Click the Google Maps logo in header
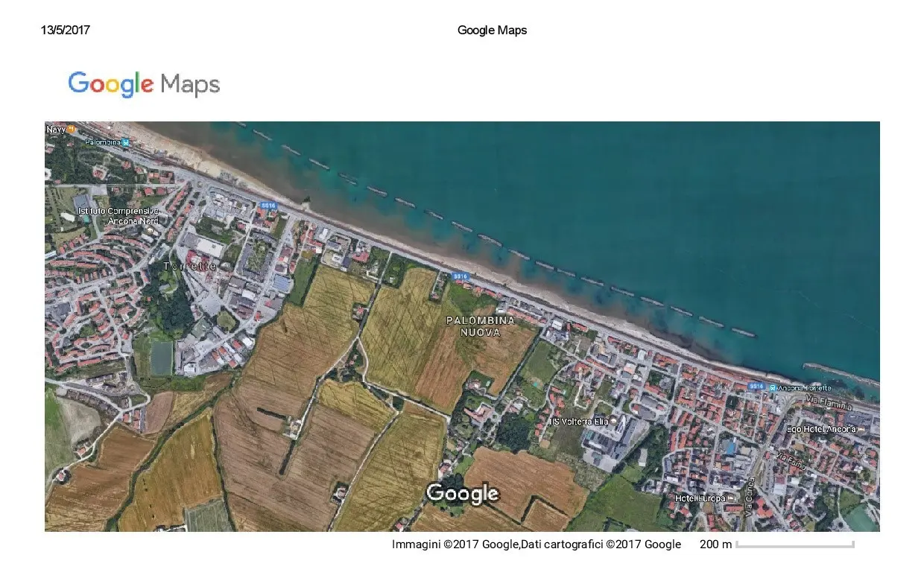This screenshot has width=924, height=581. click(x=144, y=84)
